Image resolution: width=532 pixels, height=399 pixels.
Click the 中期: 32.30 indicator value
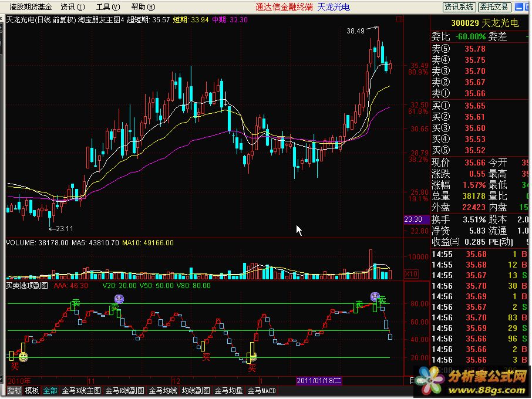(230, 20)
